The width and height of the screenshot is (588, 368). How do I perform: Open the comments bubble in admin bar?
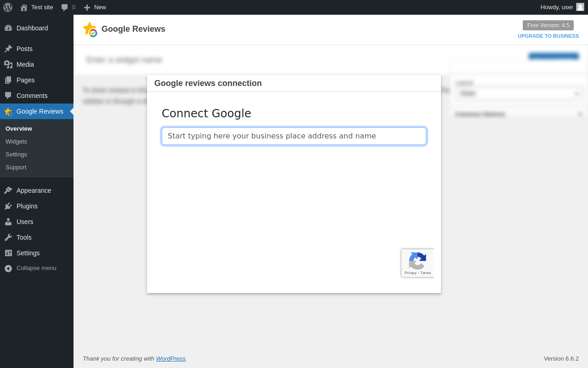65,7
